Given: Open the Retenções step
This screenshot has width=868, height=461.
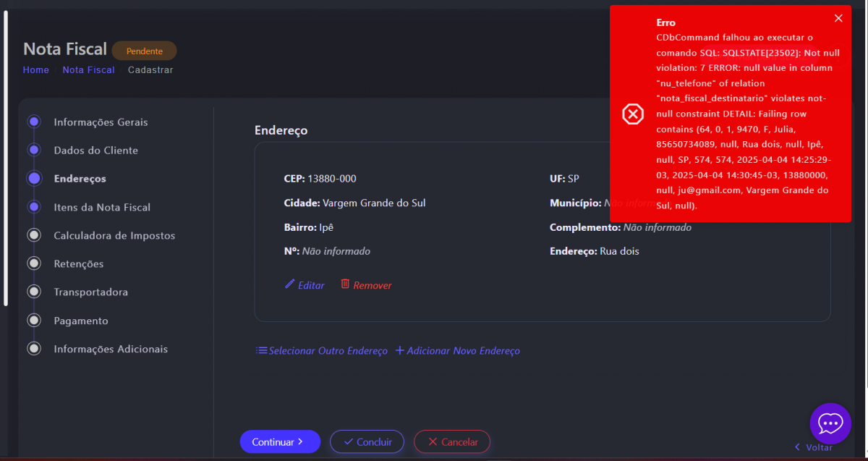Looking at the screenshot, I should pyautogui.click(x=78, y=264).
